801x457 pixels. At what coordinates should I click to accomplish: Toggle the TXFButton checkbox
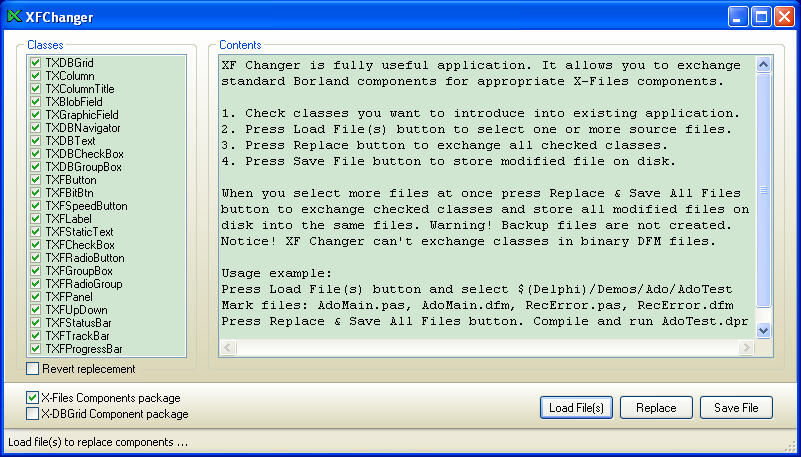click(35, 180)
